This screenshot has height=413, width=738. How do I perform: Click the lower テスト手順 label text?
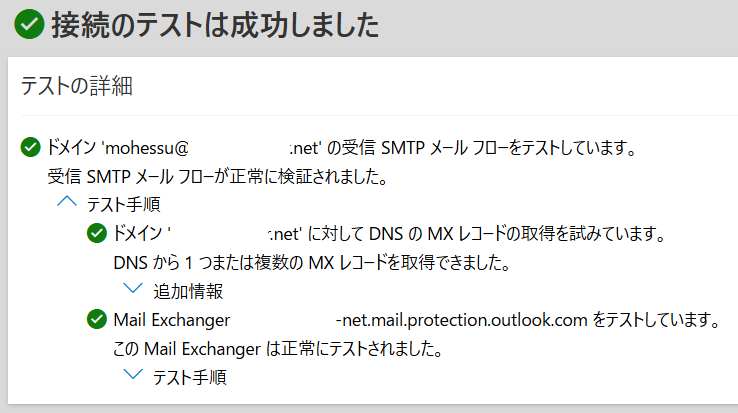[190, 377]
